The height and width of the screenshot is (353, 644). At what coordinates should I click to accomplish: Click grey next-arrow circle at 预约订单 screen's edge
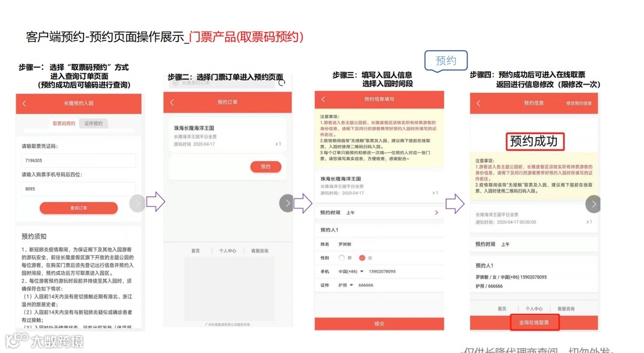(287, 203)
